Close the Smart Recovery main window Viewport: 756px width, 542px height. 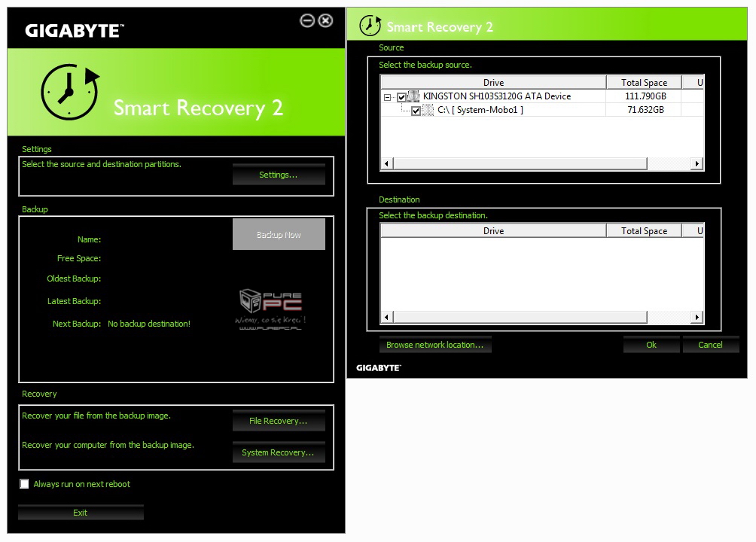tap(325, 21)
